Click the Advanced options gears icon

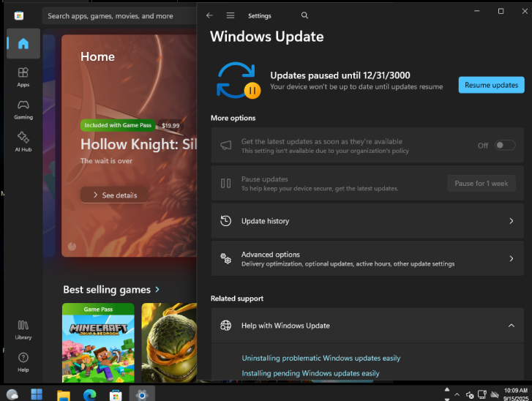[x=225, y=258]
